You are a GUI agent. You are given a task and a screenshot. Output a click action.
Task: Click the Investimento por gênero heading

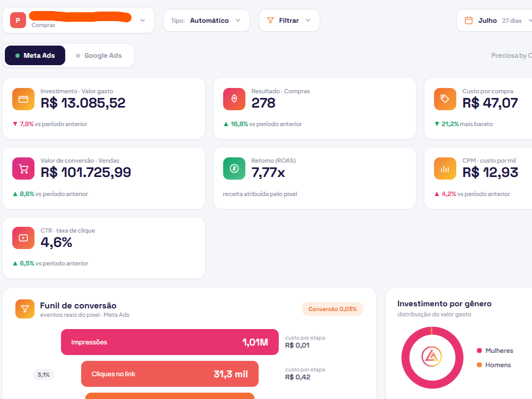coord(445,304)
